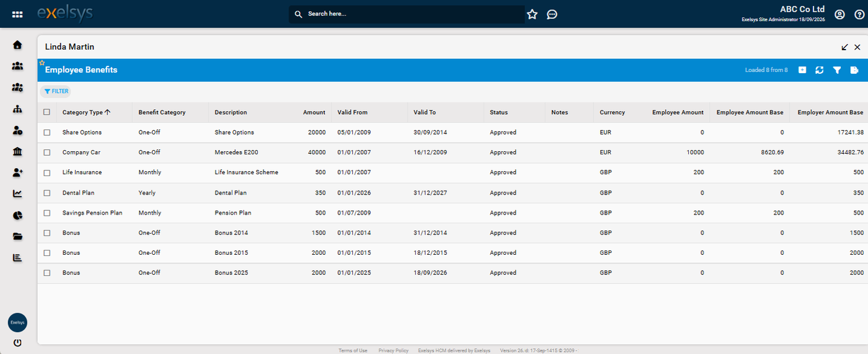Image resolution: width=868 pixels, height=354 pixels.
Task: Sort by the Benefit Category column header
Action: (162, 112)
